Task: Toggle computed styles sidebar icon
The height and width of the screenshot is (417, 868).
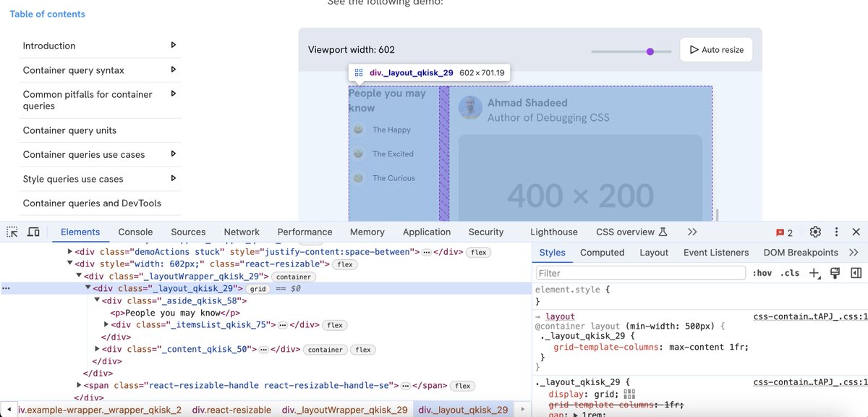Action: 856,273
